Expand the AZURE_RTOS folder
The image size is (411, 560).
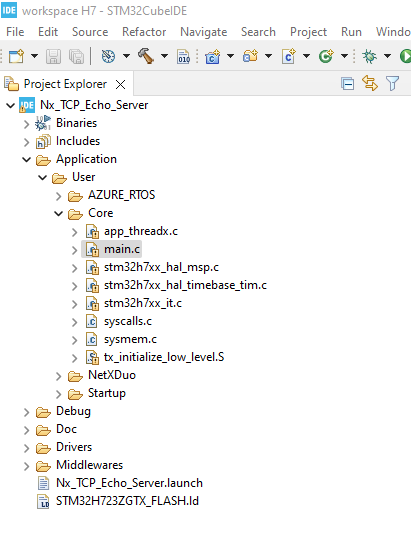(59, 196)
